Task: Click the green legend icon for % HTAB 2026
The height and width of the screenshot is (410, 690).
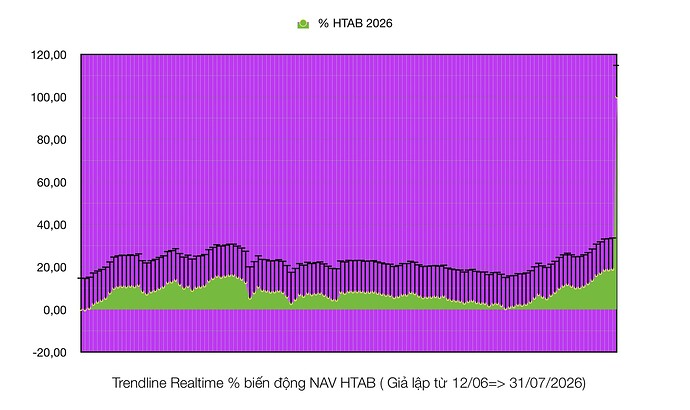Action: [x=303, y=24]
